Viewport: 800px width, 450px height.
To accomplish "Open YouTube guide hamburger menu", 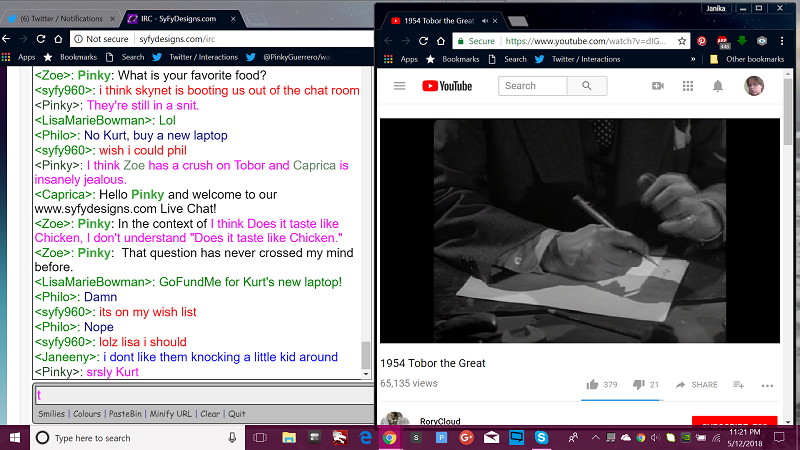I will [x=399, y=86].
